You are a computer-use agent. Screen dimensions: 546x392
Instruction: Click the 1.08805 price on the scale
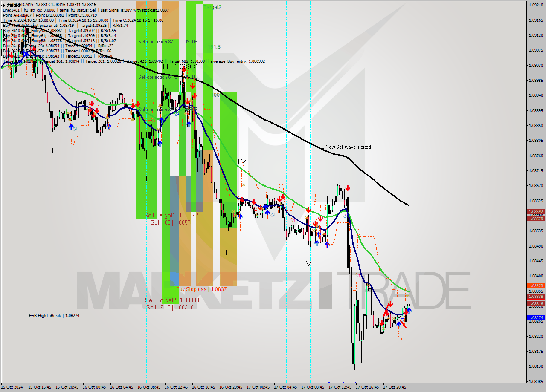pos(536,141)
